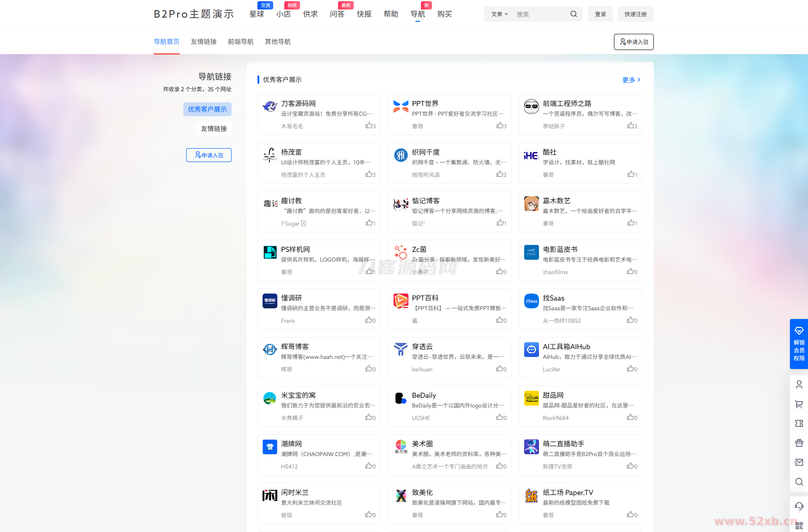Click the headset customer service icon
Viewport: 808px width, 532px height.
[x=799, y=506]
